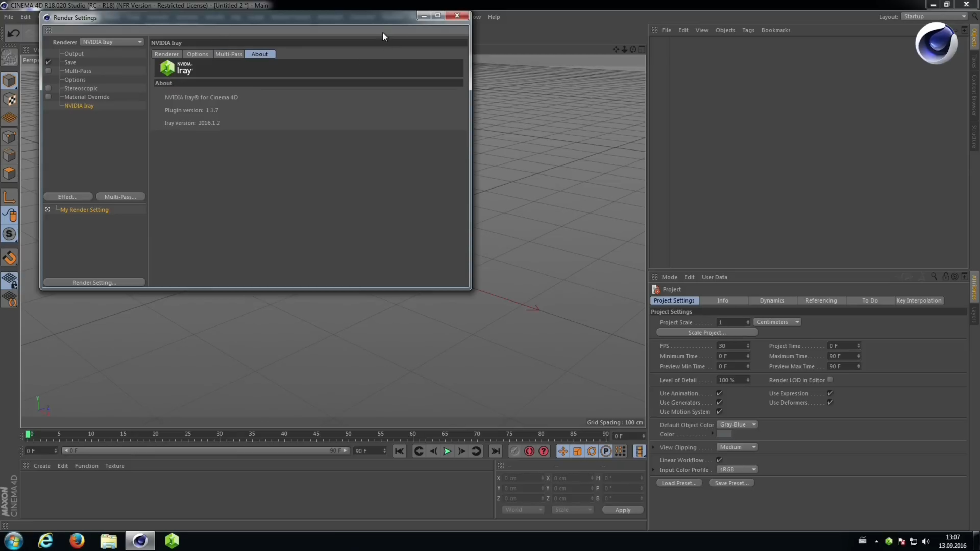
Task: Toggle Autokeying red record button
Action: pyautogui.click(x=529, y=451)
